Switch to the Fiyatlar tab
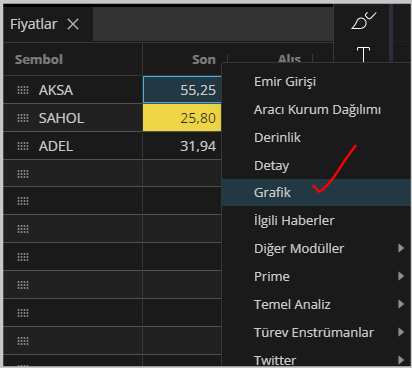 pyautogui.click(x=34, y=24)
